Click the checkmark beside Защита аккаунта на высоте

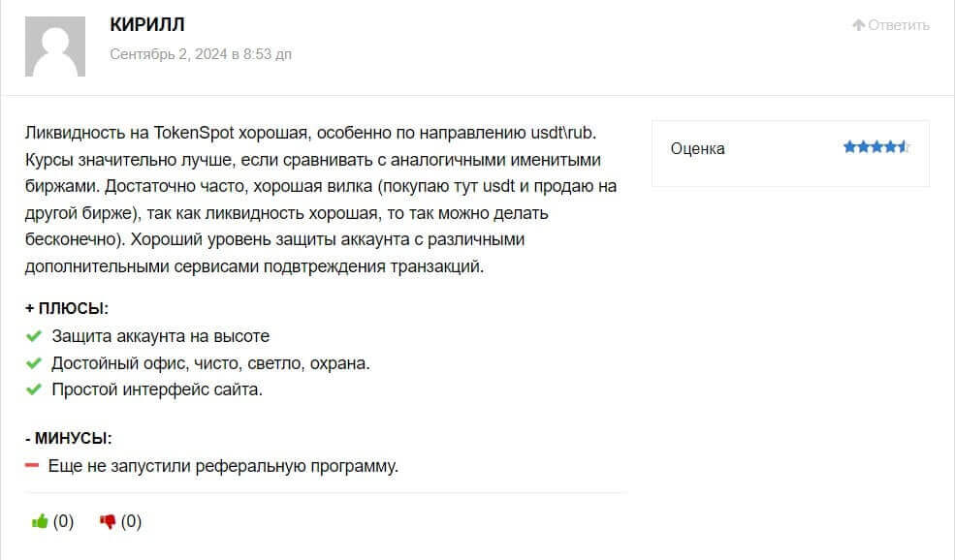(34, 336)
